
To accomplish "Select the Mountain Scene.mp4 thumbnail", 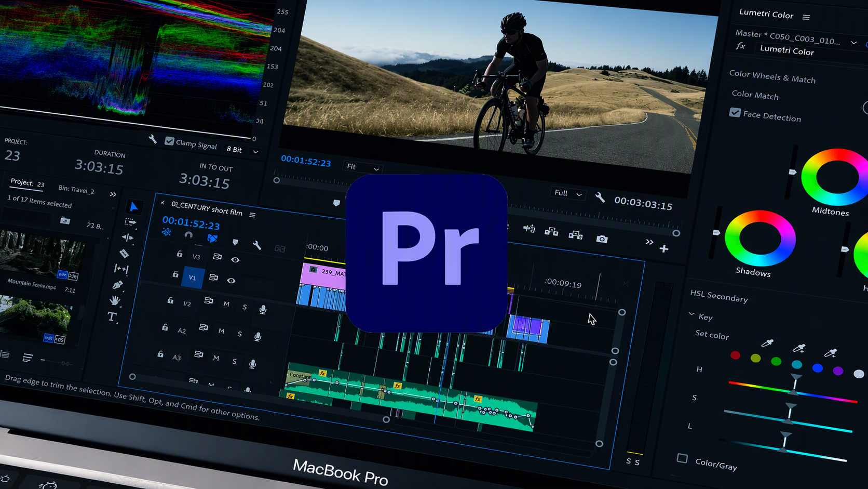I will pyautogui.click(x=42, y=256).
